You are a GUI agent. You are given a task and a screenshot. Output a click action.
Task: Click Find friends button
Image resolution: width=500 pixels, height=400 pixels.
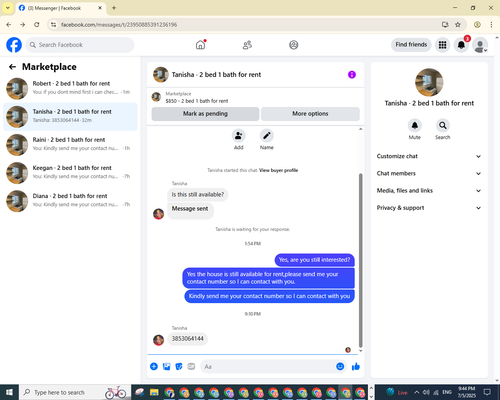[411, 45]
